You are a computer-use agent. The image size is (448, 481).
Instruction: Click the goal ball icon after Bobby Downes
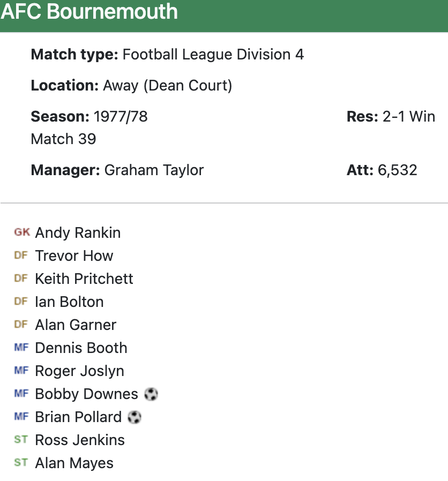151,394
